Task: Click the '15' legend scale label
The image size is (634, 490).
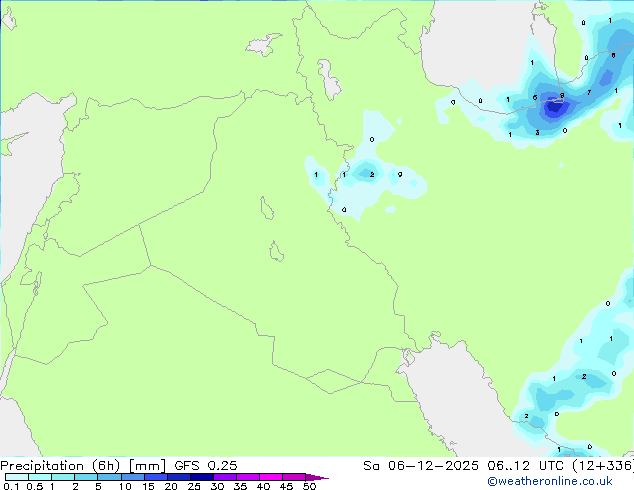Action: [x=148, y=486]
